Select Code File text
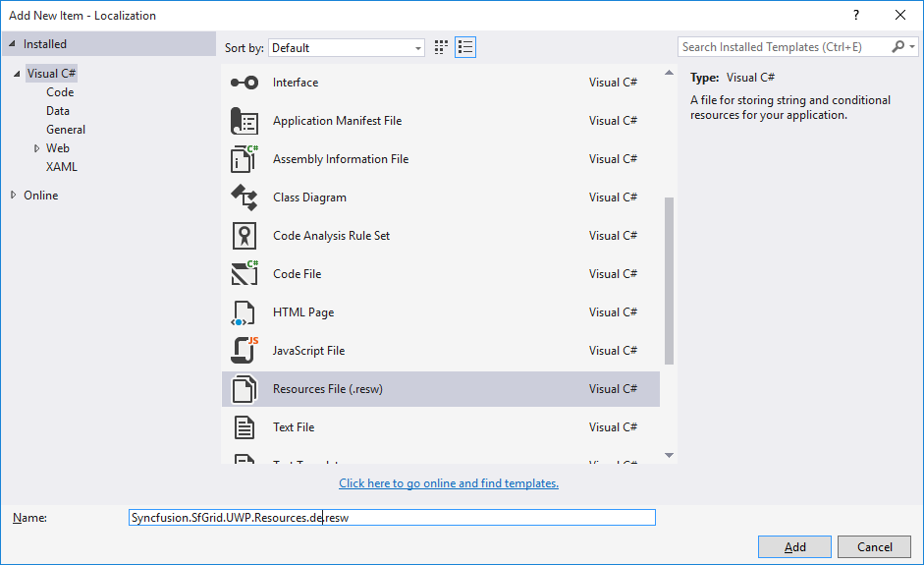 tap(297, 274)
